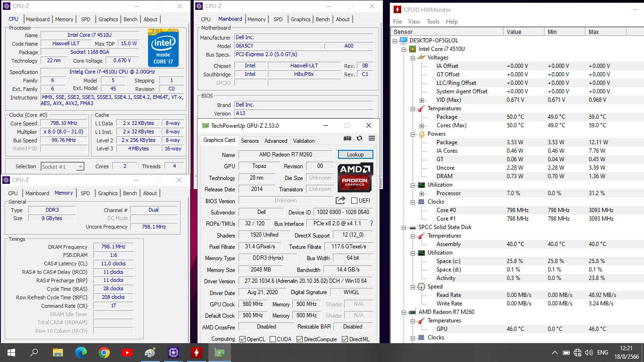Click the Driver Version value in GPU-Z
644x362 pixels.
pos(306,281)
